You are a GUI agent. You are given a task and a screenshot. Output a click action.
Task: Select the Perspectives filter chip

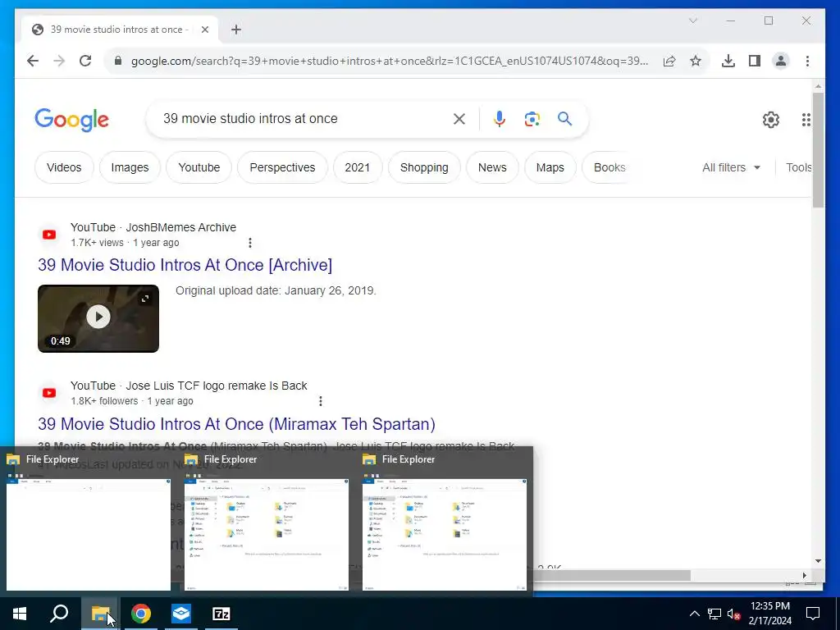click(x=282, y=167)
